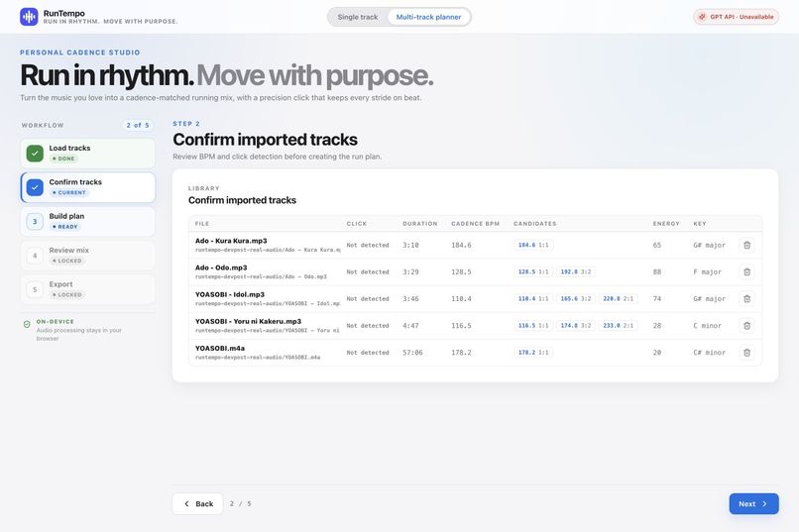Image resolution: width=799 pixels, height=532 pixels.
Task: Go to the Next step
Action: point(753,503)
